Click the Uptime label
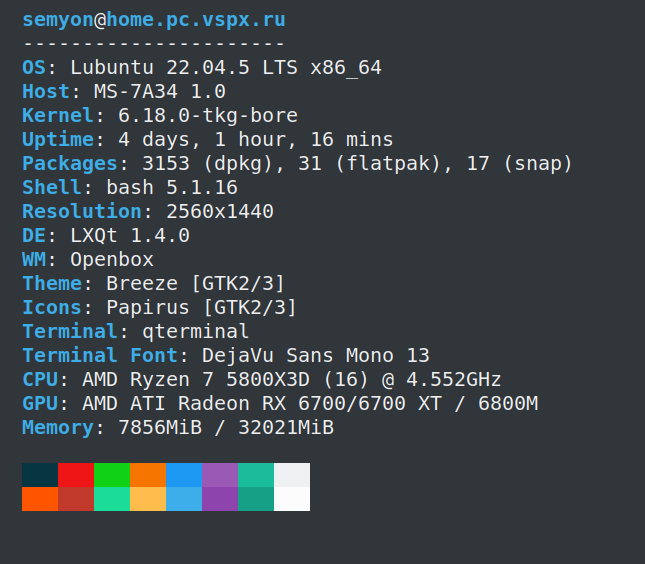 pos(58,140)
